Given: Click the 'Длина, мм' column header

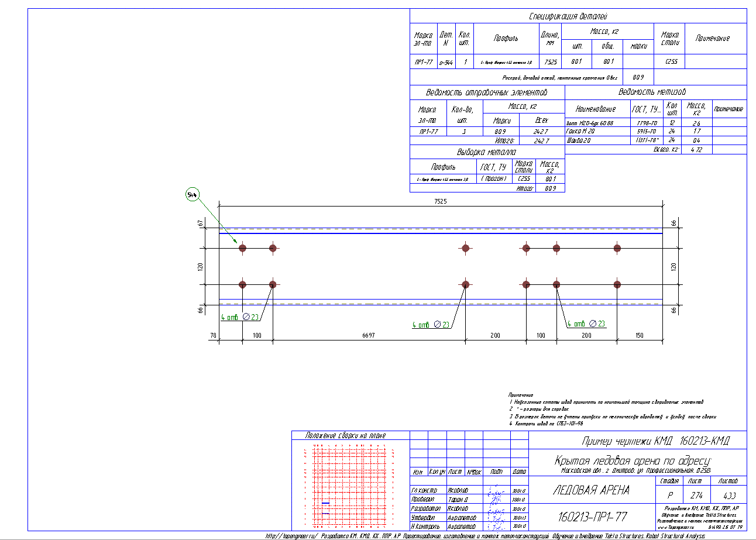Looking at the screenshot, I should point(550,39).
